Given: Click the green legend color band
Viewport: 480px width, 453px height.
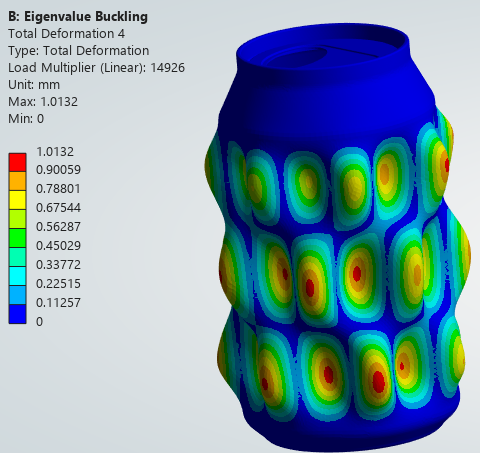Looking at the screenshot, I should [x=17, y=238].
